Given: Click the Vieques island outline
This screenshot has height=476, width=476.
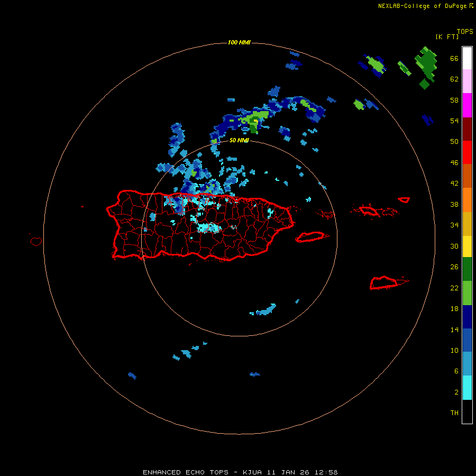Looking at the screenshot, I should tap(312, 236).
